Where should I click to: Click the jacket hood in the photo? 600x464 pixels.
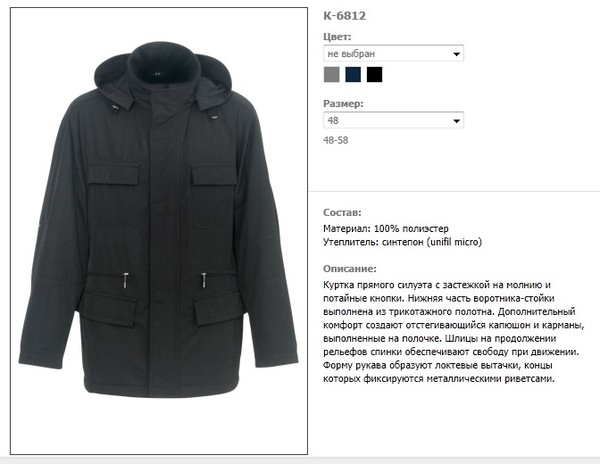[163, 78]
